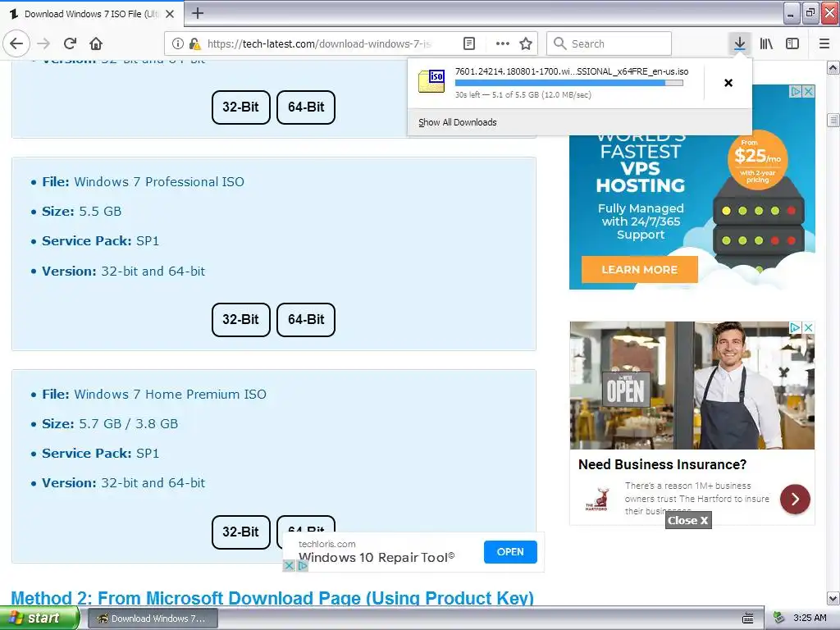840x630 pixels.
Task: Click the on-screen keyboard tray icon
Action: pos(748,619)
